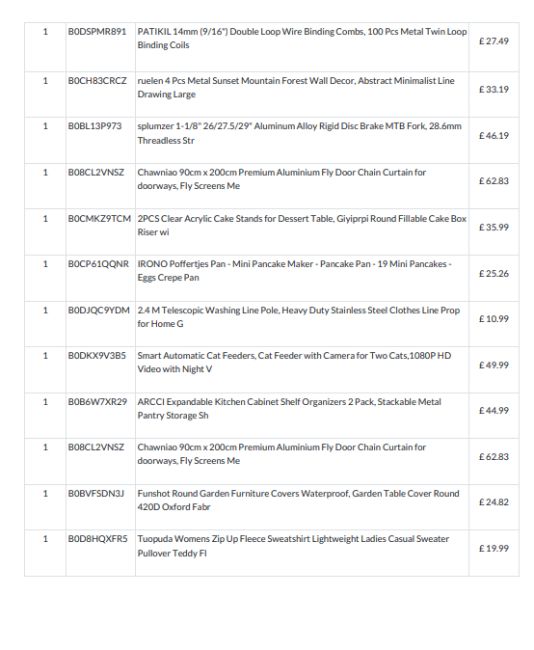This screenshot has width=534, height=650.
Task: Click the Smart Automatic Cat Feeders description
Action: pyautogui.click(x=294, y=362)
